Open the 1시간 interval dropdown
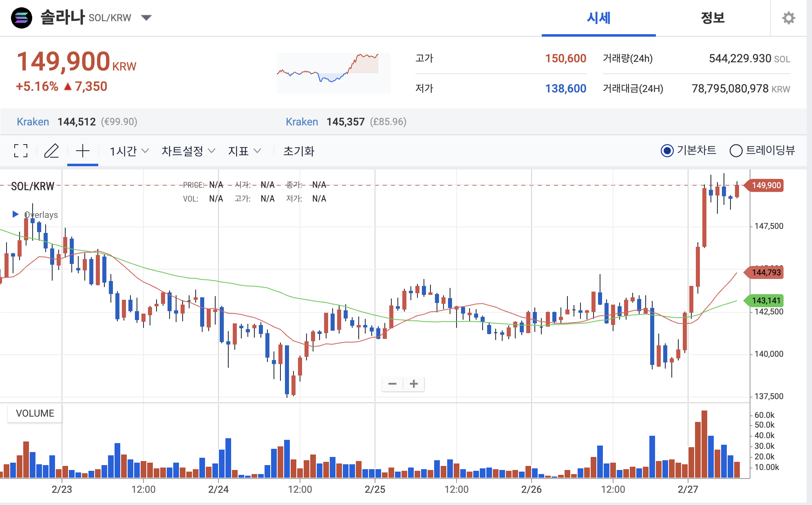This screenshot has height=505, width=812. tap(129, 151)
